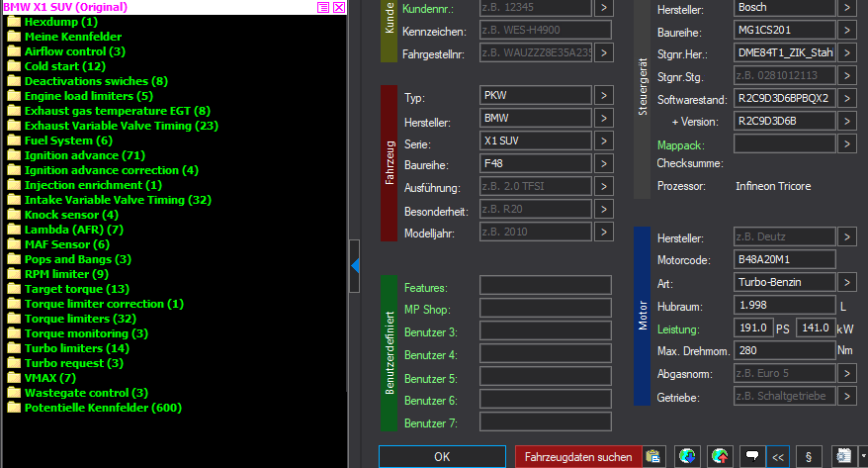This screenshot has height=468, width=868.
Task: Click the notes document icon button
Action: (843, 456)
